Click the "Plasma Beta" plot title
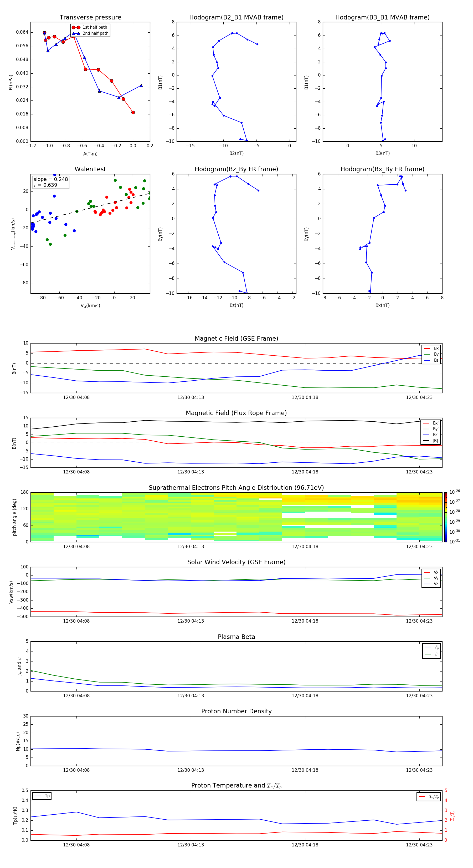The height and width of the screenshot is (868, 473). (x=236, y=637)
